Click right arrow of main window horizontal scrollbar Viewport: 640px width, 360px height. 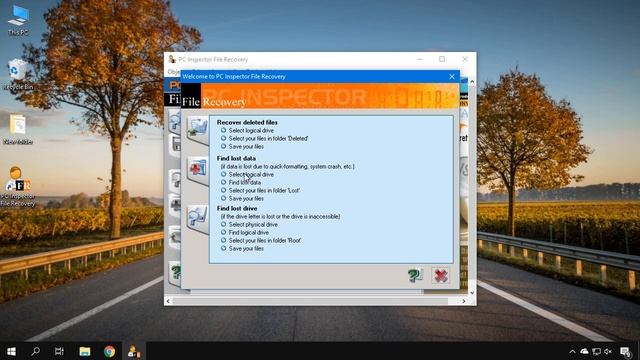[464, 301]
